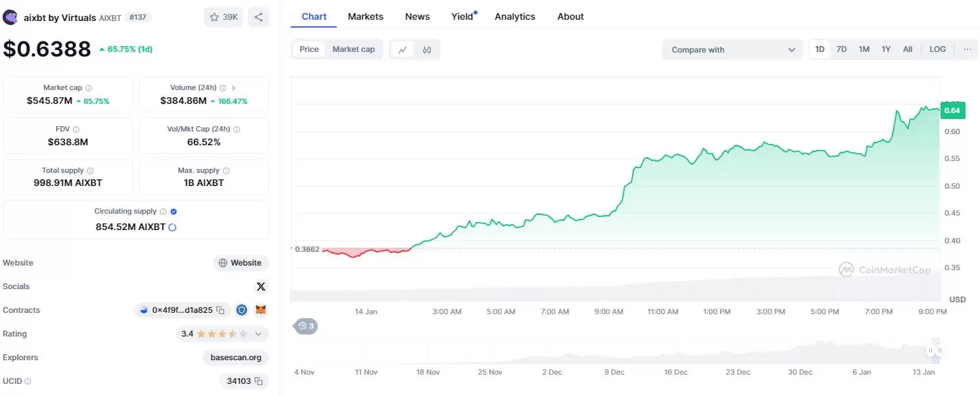This screenshot has width=980, height=397.
Task: Switch to the line chart icon
Action: click(x=403, y=49)
